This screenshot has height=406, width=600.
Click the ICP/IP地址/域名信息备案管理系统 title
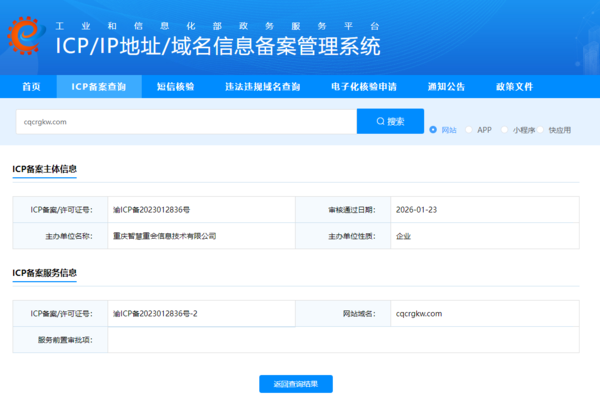click(x=218, y=46)
